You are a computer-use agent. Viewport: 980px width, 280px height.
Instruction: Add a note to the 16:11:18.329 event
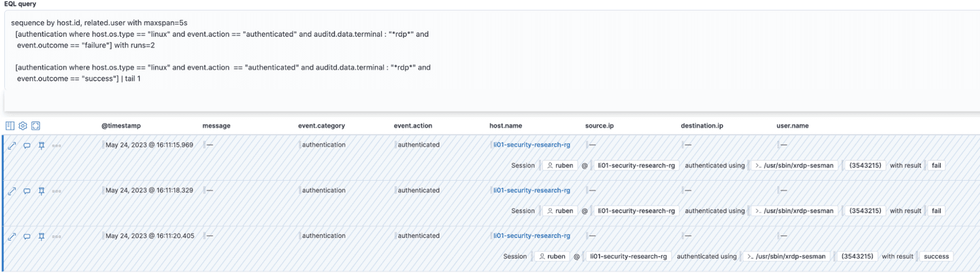pos(27,191)
